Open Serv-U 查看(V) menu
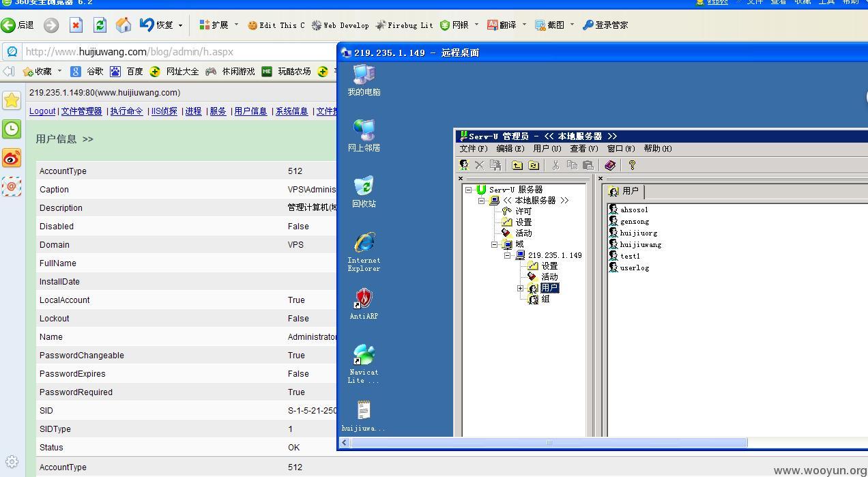Screen dimensions: 868x477 click(584, 149)
